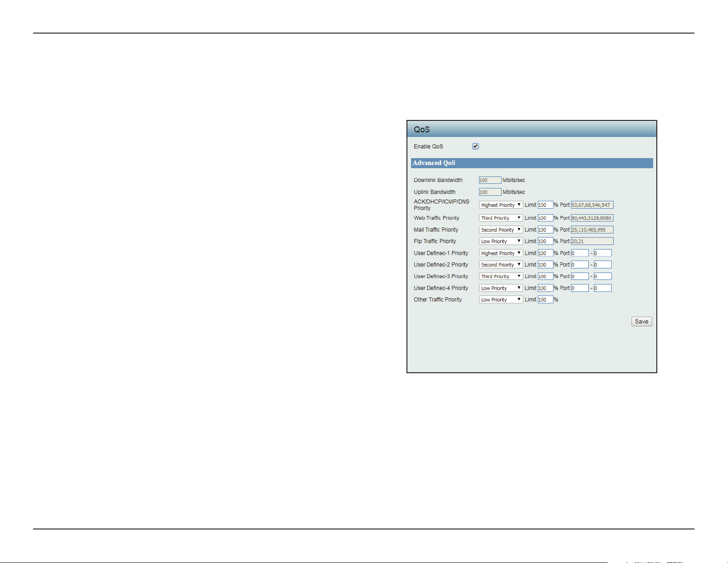Click User Defined-3 start port field
The height and width of the screenshot is (563, 728).
pyautogui.click(x=580, y=276)
